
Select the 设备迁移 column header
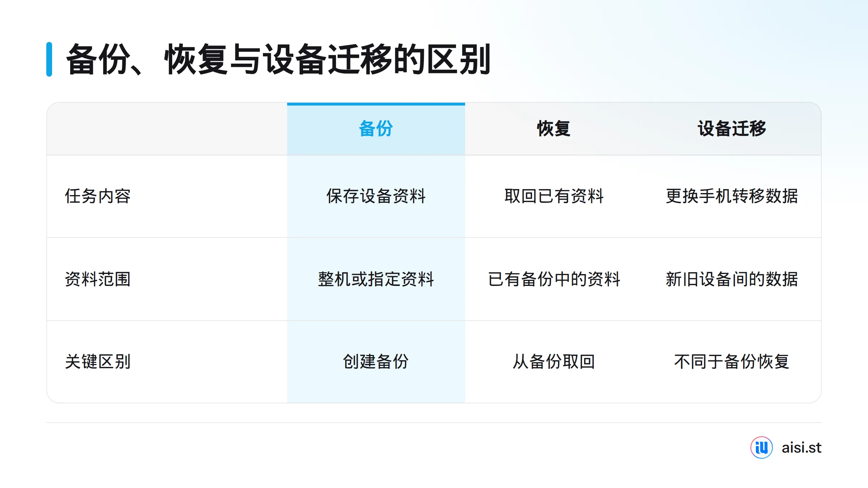coord(732,129)
